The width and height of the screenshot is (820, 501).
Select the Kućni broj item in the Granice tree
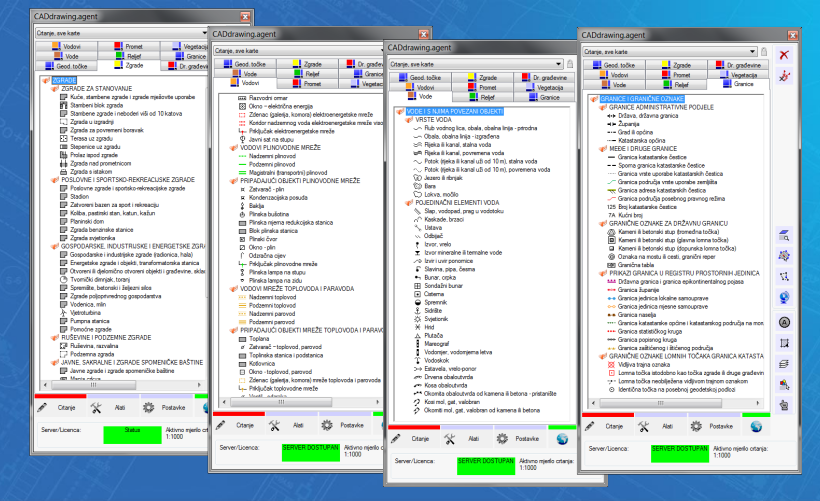(630, 215)
